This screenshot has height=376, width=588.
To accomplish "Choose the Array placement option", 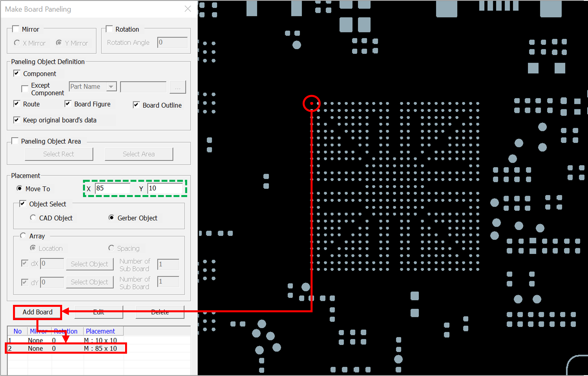I will point(23,236).
